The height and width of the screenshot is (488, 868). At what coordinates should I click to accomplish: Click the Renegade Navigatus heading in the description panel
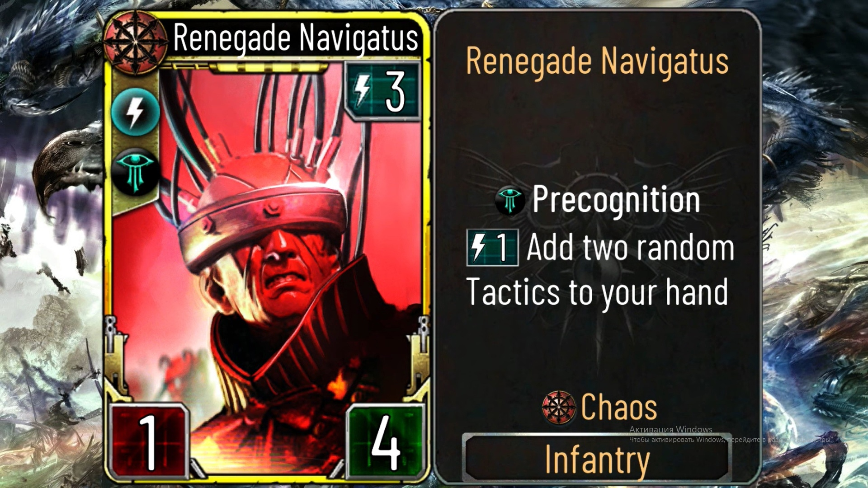tap(597, 61)
